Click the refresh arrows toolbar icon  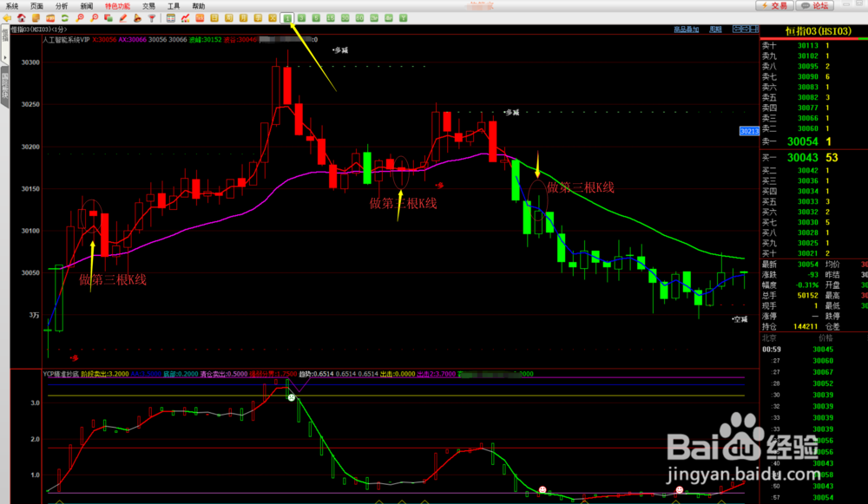coord(65,18)
